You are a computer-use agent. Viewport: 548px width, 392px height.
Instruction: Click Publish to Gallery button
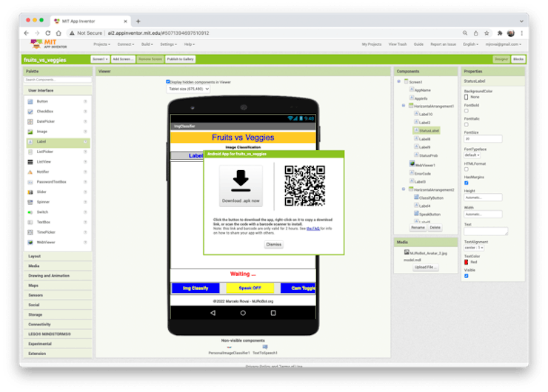point(181,59)
